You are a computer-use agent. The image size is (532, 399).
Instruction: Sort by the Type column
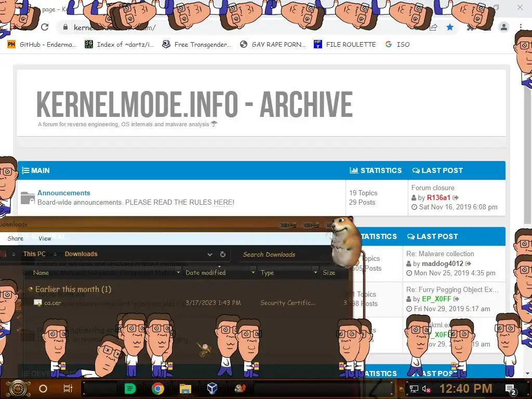(x=267, y=273)
